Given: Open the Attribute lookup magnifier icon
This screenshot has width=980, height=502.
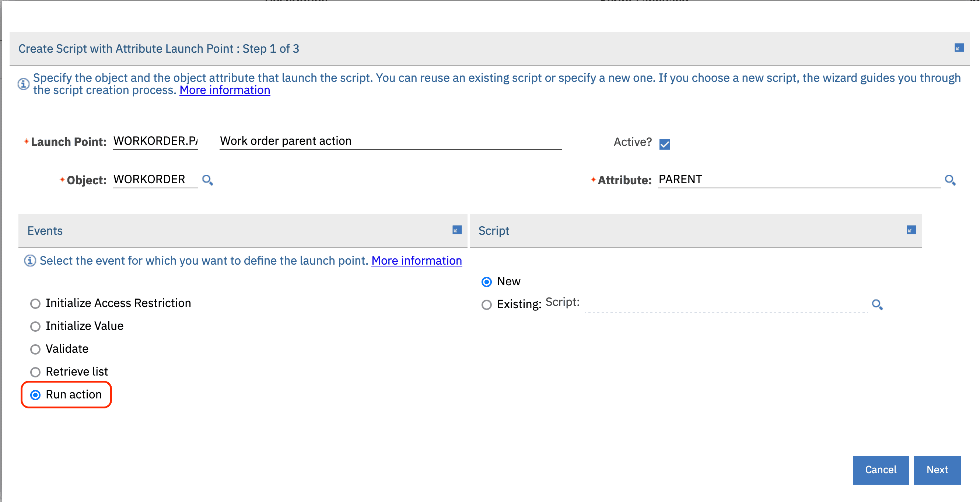Looking at the screenshot, I should (949, 179).
